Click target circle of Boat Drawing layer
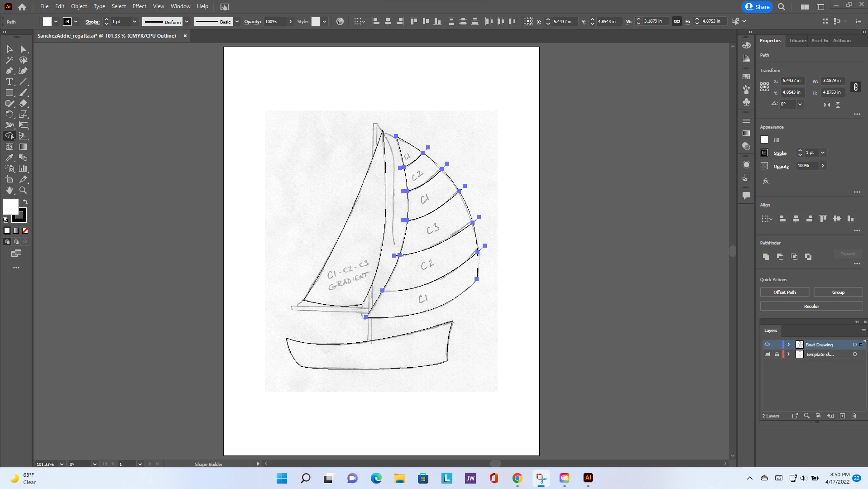Screen dimensions: 868x489 click(855, 345)
